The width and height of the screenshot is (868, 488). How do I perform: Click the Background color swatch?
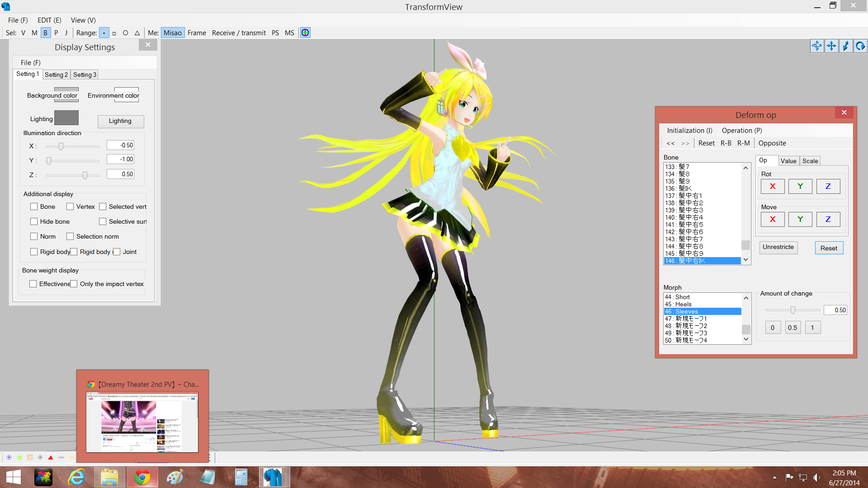click(x=66, y=94)
